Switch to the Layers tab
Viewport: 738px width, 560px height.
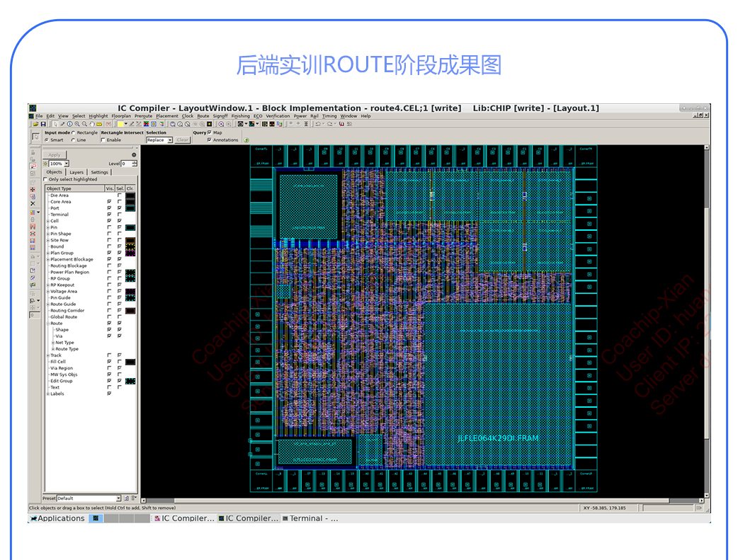(76, 172)
